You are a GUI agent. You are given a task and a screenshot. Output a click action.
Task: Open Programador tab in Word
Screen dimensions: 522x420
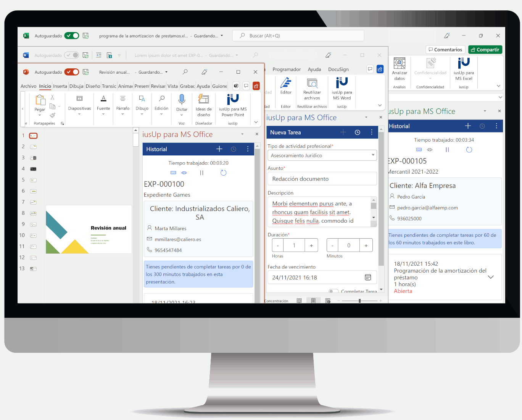point(287,69)
